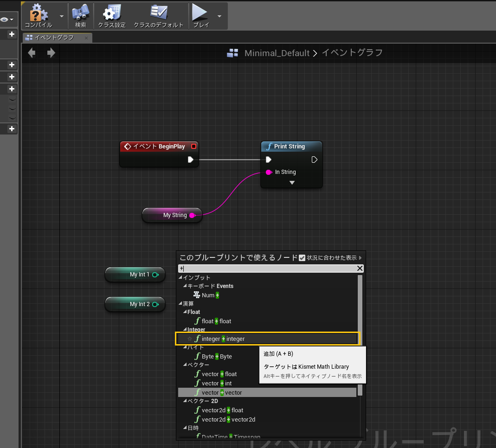Expand Print String advanced options arrow

coord(292,183)
